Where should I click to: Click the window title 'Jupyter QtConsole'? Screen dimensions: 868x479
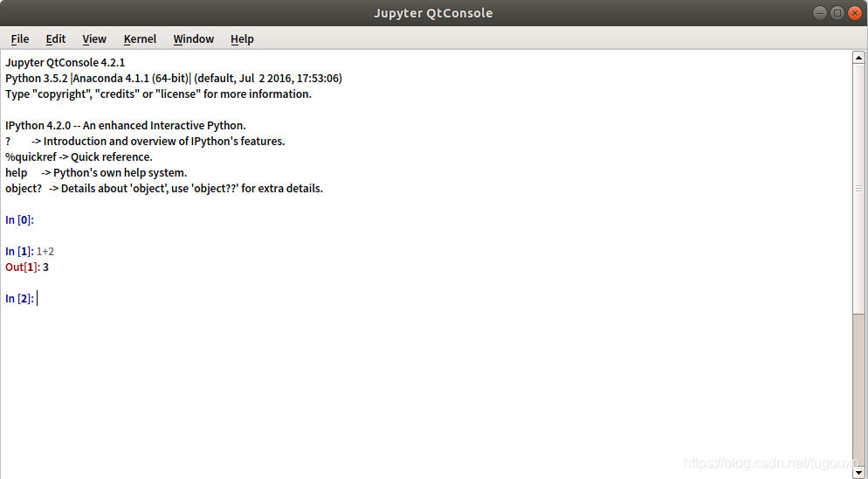(433, 13)
